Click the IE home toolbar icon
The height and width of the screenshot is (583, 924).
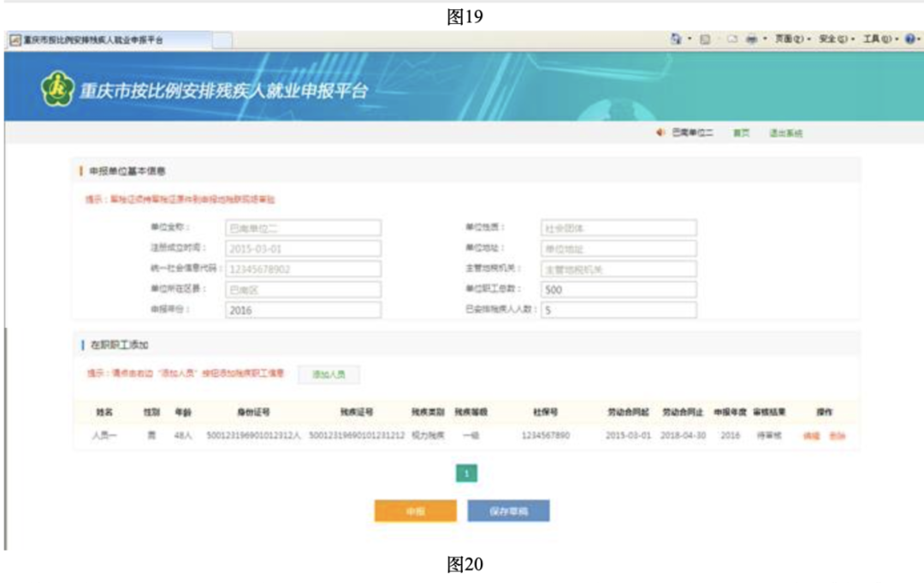pos(676,39)
